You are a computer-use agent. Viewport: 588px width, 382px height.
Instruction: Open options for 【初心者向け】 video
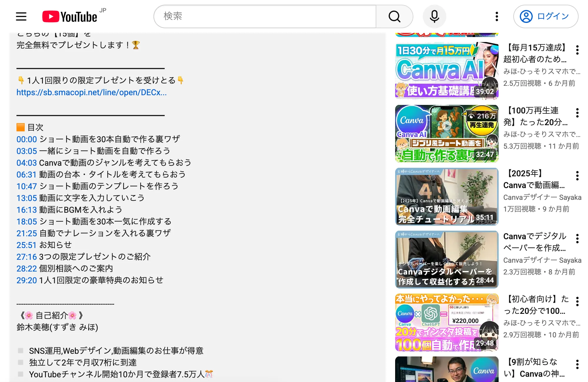(577, 301)
